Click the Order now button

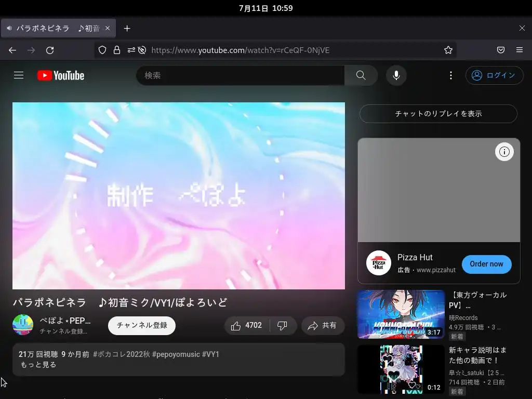486,264
